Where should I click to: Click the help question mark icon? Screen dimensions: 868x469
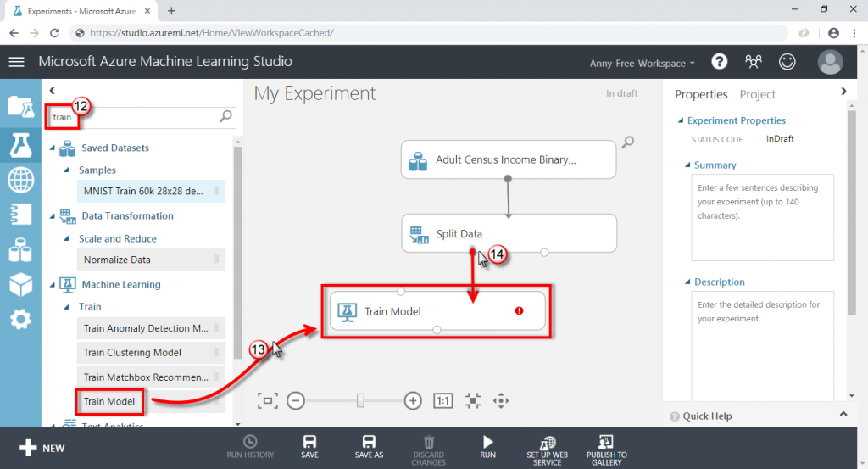pos(719,61)
